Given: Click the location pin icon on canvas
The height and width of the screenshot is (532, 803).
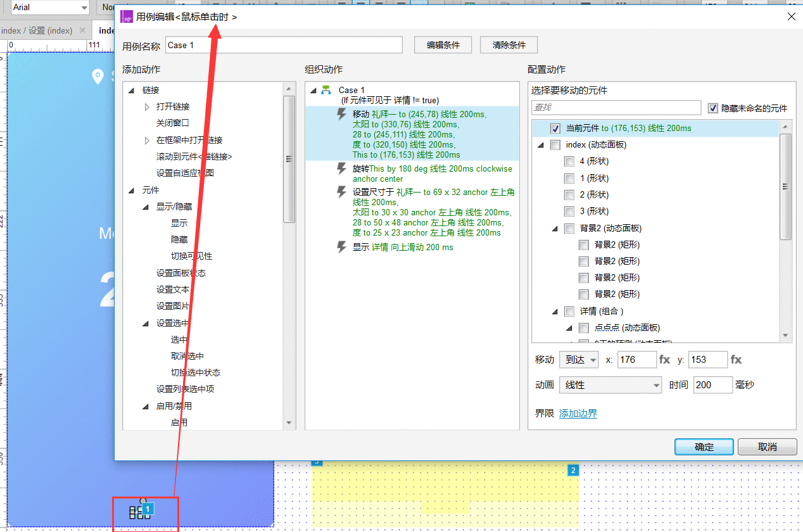Looking at the screenshot, I should pyautogui.click(x=98, y=77).
